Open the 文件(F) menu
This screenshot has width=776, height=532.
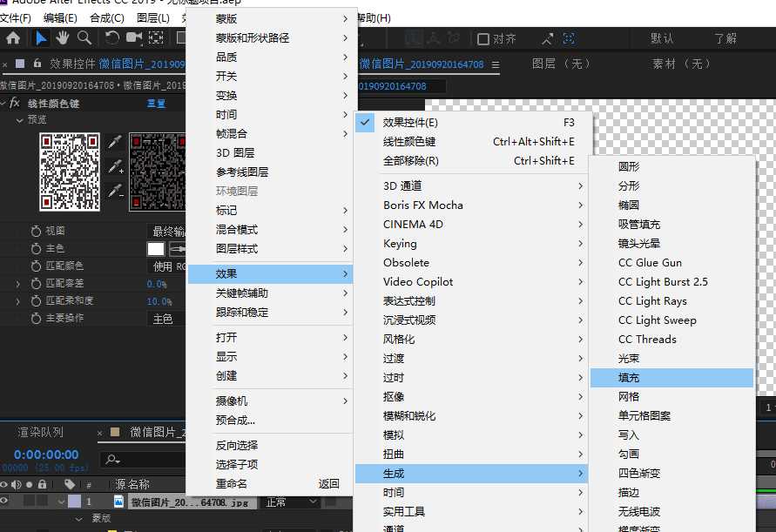16,18
